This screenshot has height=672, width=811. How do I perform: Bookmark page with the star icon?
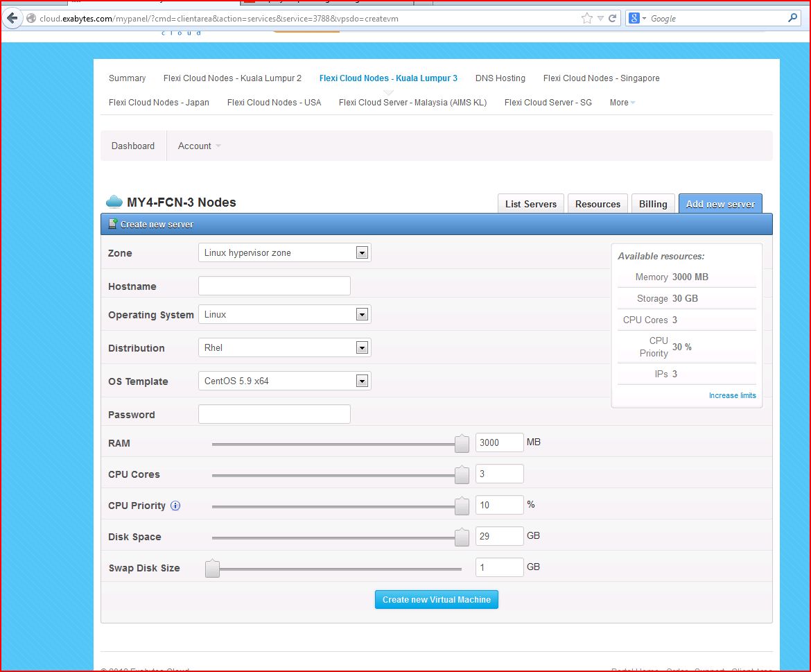pos(586,19)
